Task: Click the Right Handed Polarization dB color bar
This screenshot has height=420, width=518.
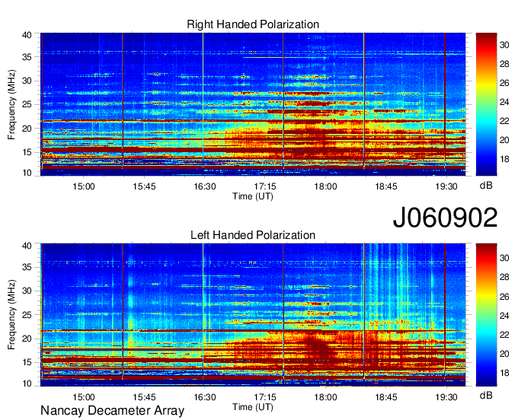Action: [486, 104]
